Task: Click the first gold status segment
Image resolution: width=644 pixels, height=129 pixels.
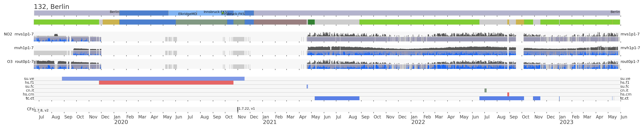Action: [111, 22]
